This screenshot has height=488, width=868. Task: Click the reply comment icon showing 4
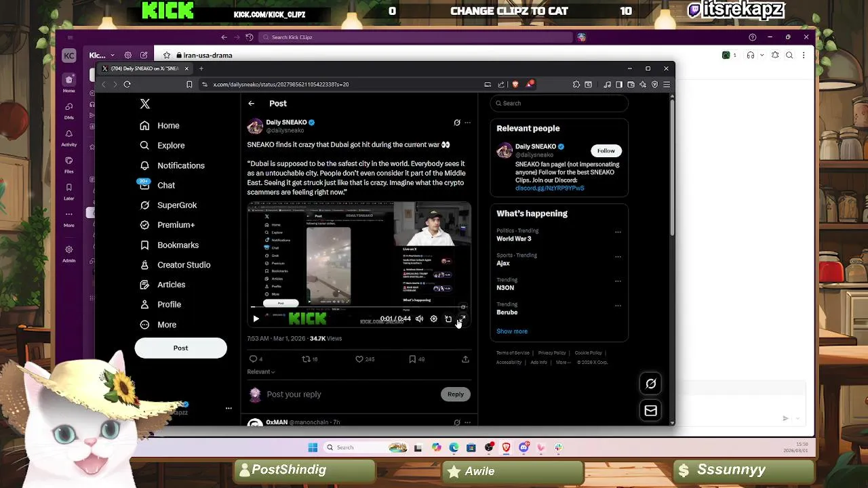tap(256, 359)
